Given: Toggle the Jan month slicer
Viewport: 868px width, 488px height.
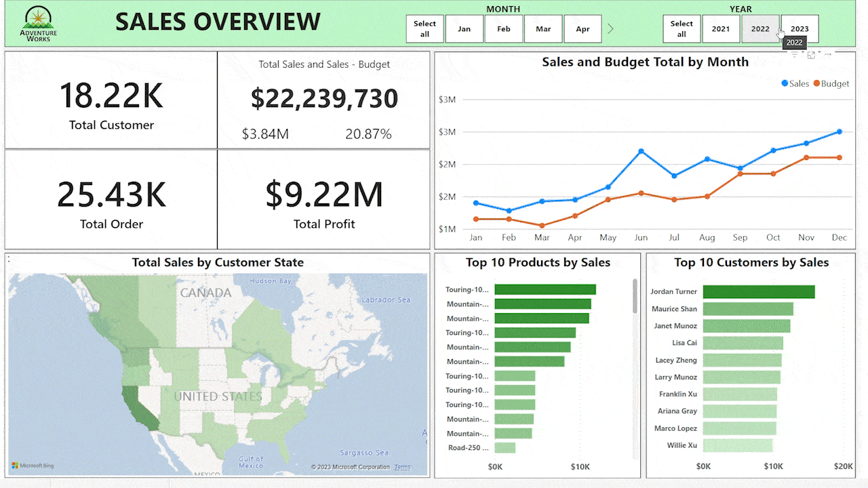Looking at the screenshot, I should (x=464, y=29).
